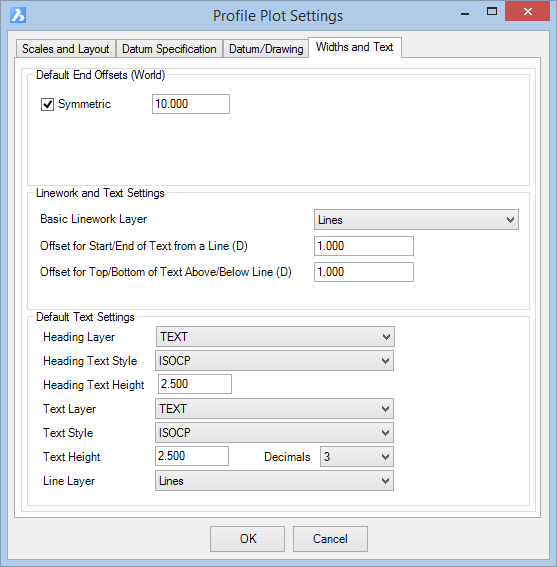Expand the Heading Layer dropdown

tap(275, 337)
